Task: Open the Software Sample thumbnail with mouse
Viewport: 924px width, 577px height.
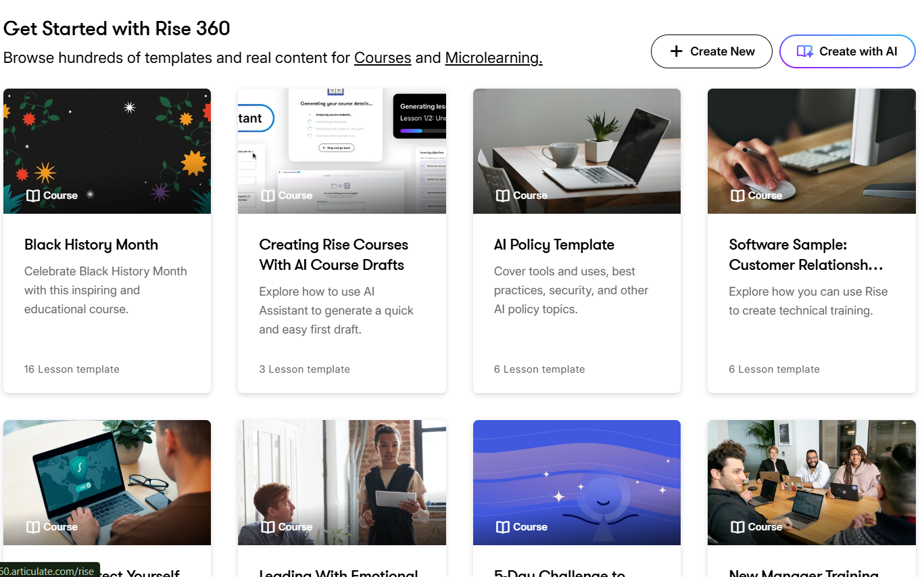Action: [812, 151]
